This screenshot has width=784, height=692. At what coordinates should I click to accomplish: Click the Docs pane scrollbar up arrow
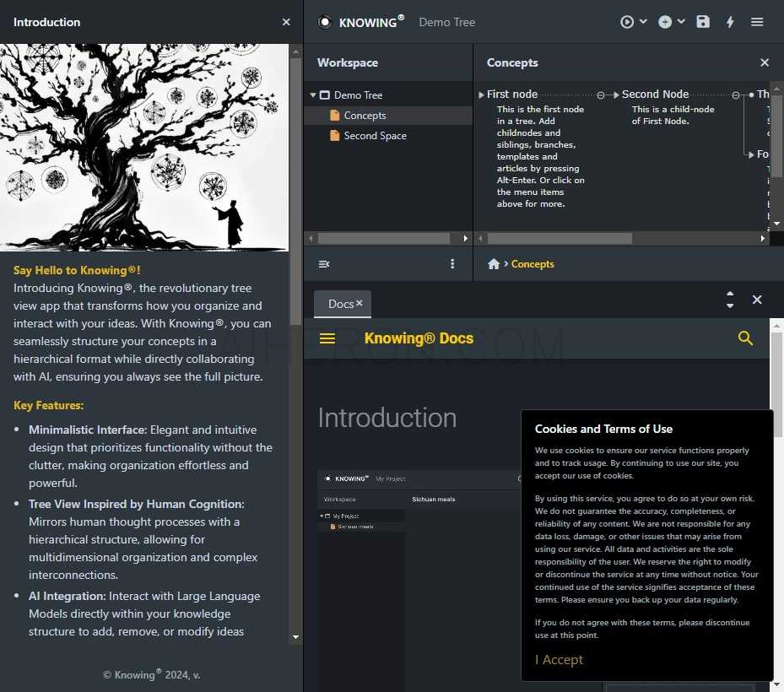coord(776,327)
